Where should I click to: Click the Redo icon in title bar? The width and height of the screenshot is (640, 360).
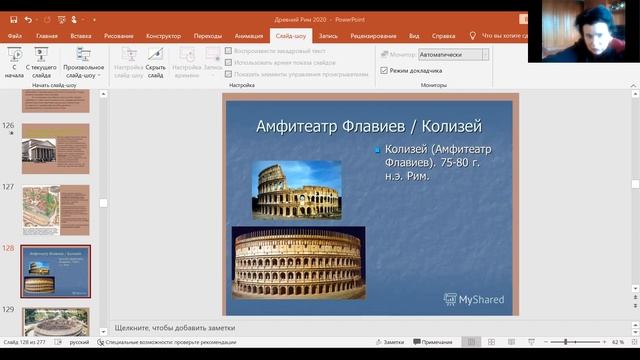click(x=47, y=20)
